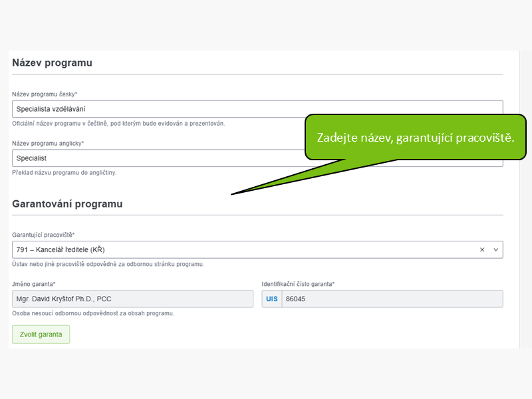Select the Jméno garanta field with David Kryštof
The image size is (532, 399).
pyautogui.click(x=132, y=299)
